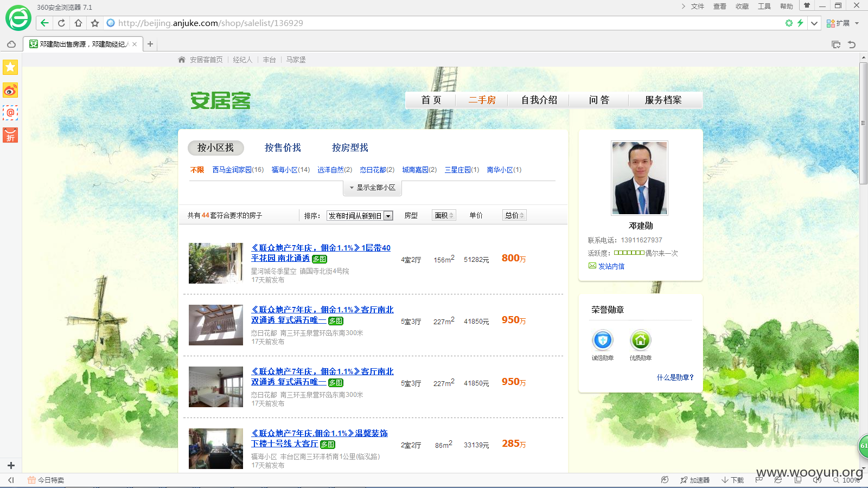Open the tab list window icon
The height and width of the screenshot is (488, 868).
pyautogui.click(x=836, y=44)
